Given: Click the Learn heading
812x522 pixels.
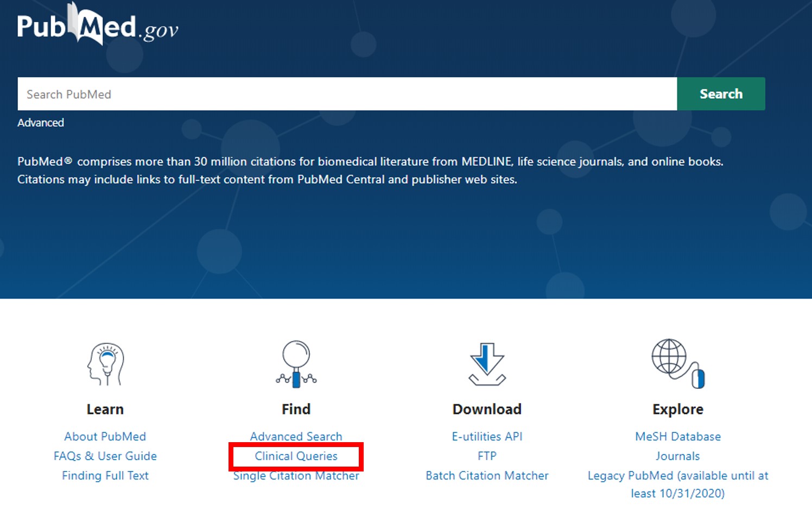Looking at the screenshot, I should coord(105,409).
